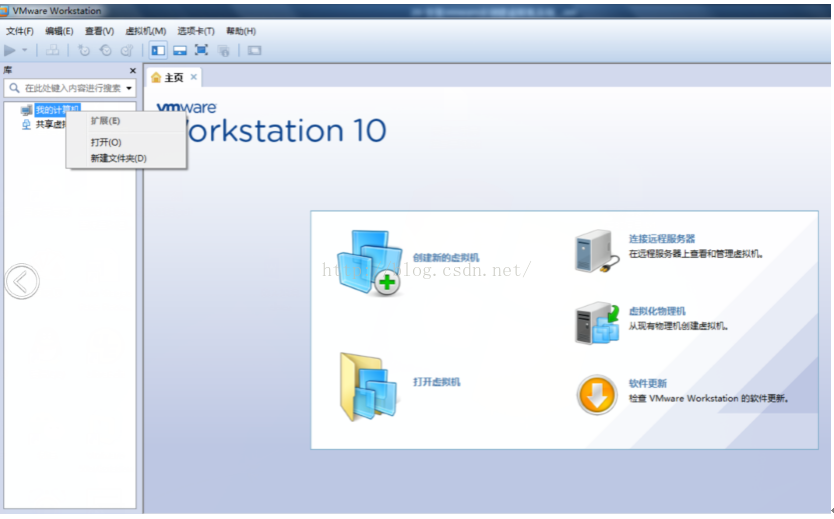The image size is (834, 519).
Task: Click the full screen mode icon
Action: coord(201,51)
